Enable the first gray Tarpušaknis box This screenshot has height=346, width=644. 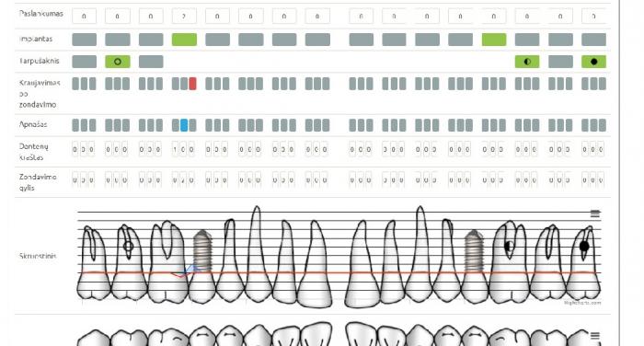tap(85, 62)
